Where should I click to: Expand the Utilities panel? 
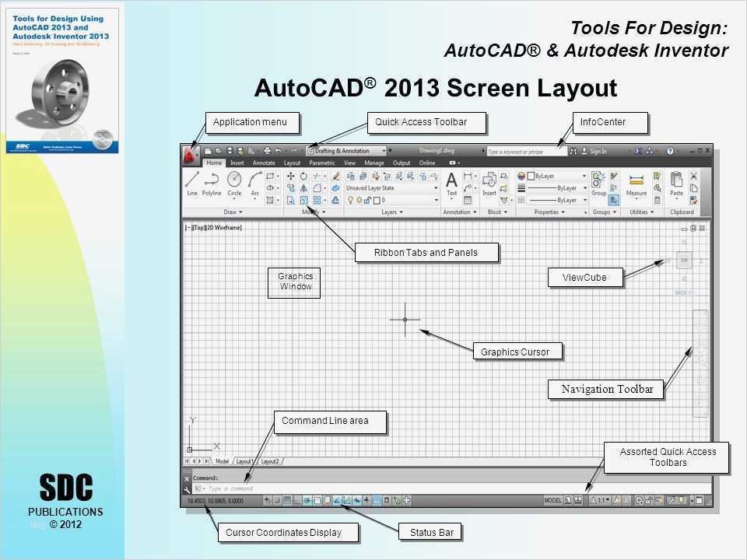[x=642, y=212]
